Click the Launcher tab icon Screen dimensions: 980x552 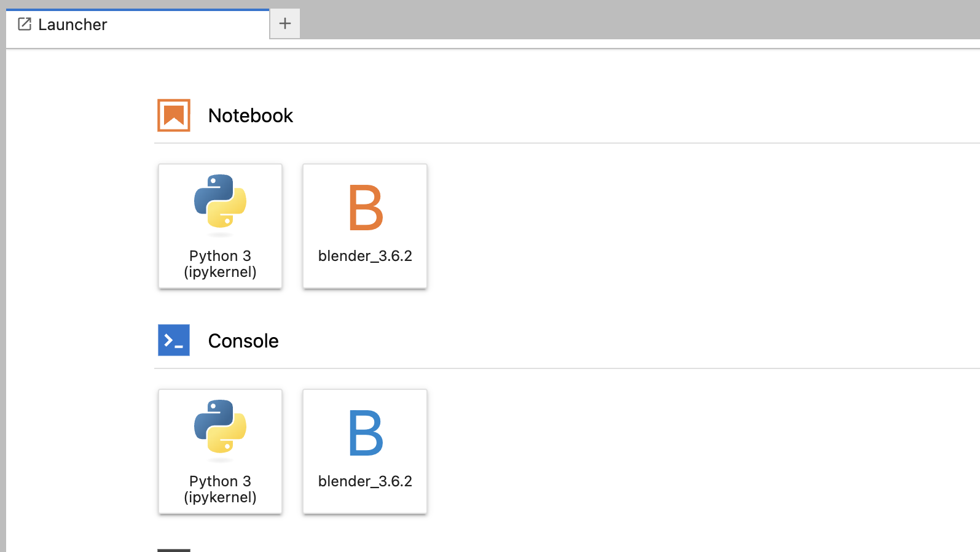[25, 24]
